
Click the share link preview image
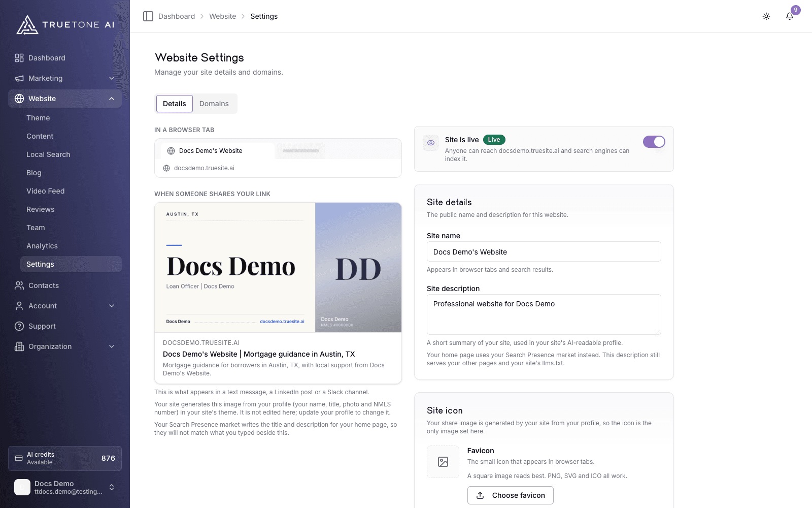(278, 268)
